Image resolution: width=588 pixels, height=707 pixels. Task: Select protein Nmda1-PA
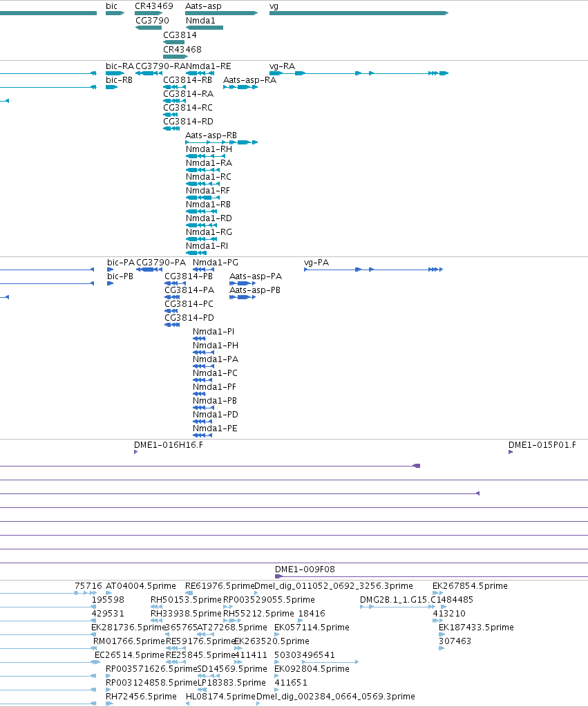(203, 366)
